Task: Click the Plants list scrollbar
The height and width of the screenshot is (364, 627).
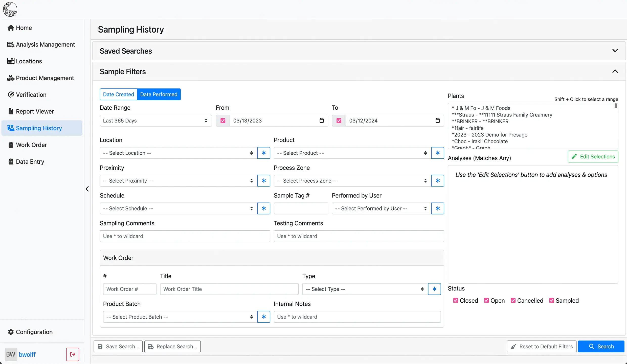Action: (x=616, y=106)
